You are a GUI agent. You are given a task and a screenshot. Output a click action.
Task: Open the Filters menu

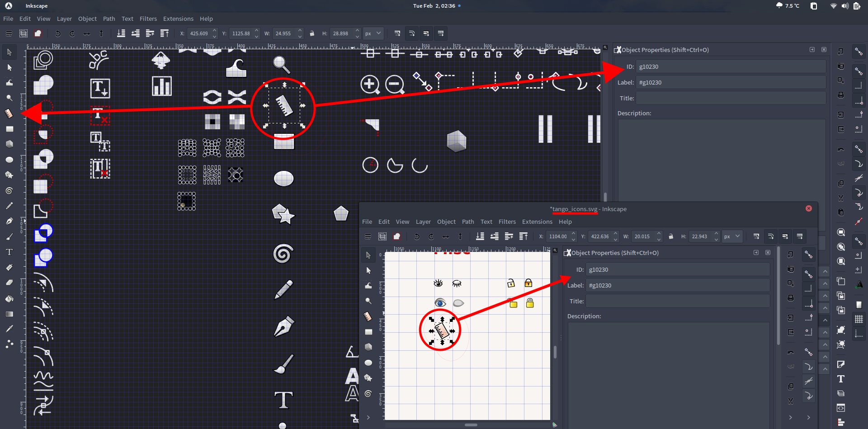point(148,19)
